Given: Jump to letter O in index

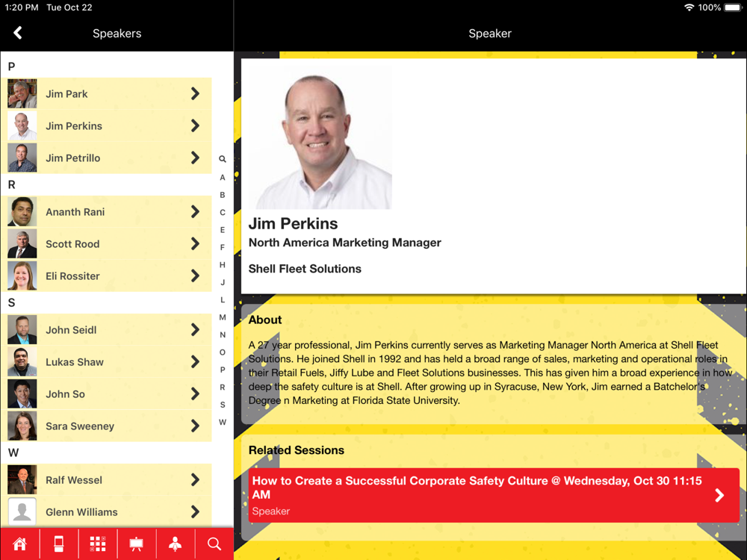Looking at the screenshot, I should (223, 352).
